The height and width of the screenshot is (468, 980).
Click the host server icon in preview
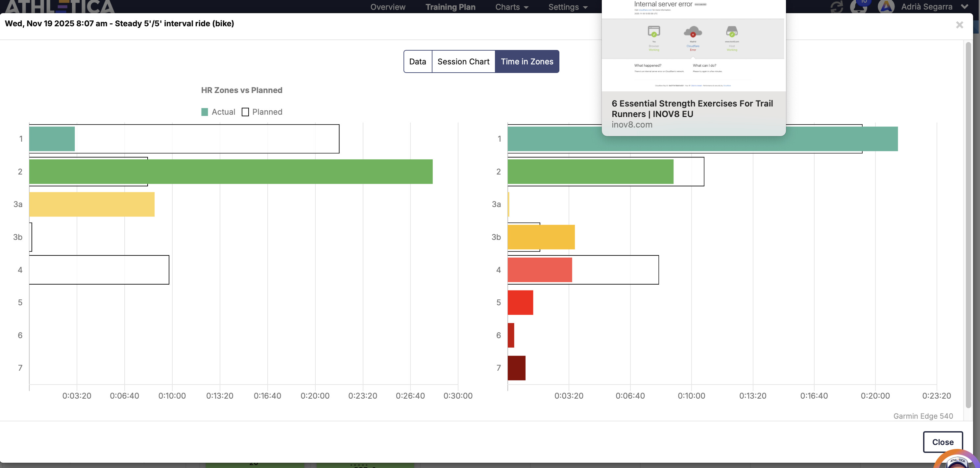(x=732, y=31)
